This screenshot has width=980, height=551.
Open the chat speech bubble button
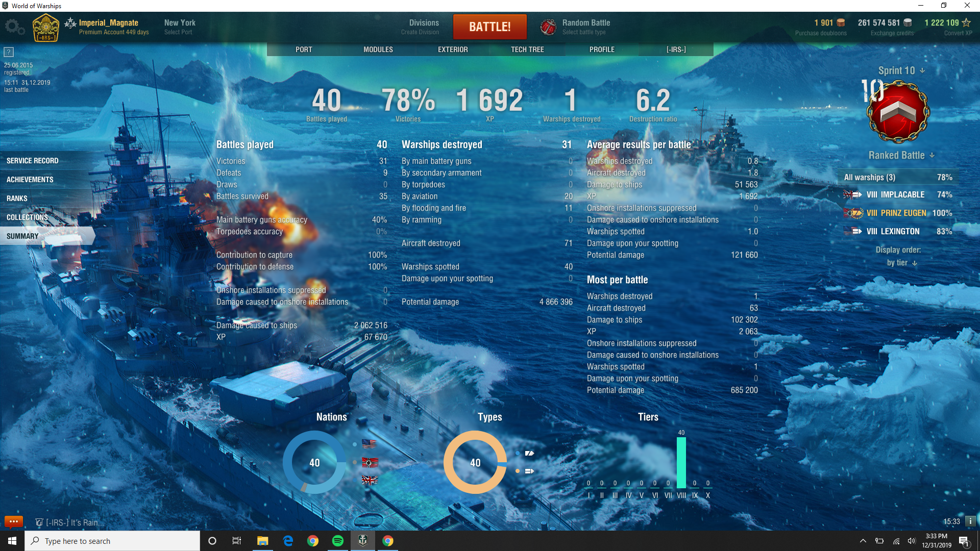13,521
